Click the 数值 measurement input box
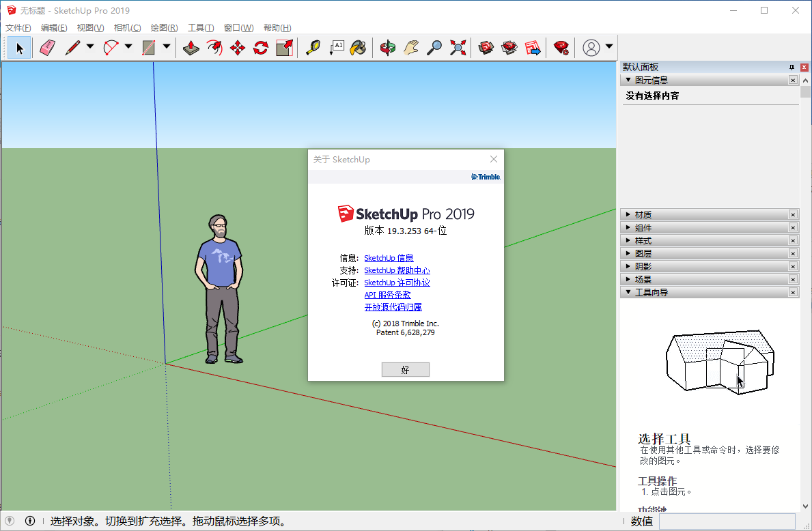The height and width of the screenshot is (531, 812). point(727,521)
